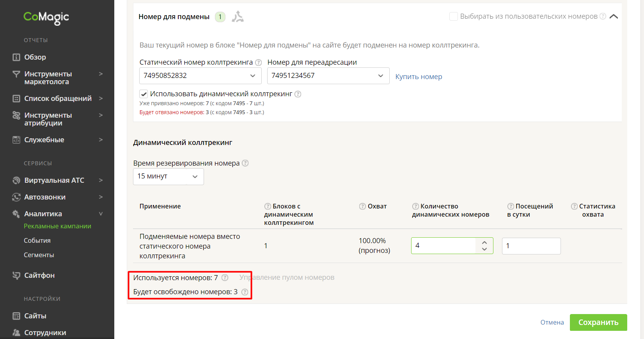The height and width of the screenshot is (339, 644).
Task: Click the CoMagic logo
Action: 46,18
